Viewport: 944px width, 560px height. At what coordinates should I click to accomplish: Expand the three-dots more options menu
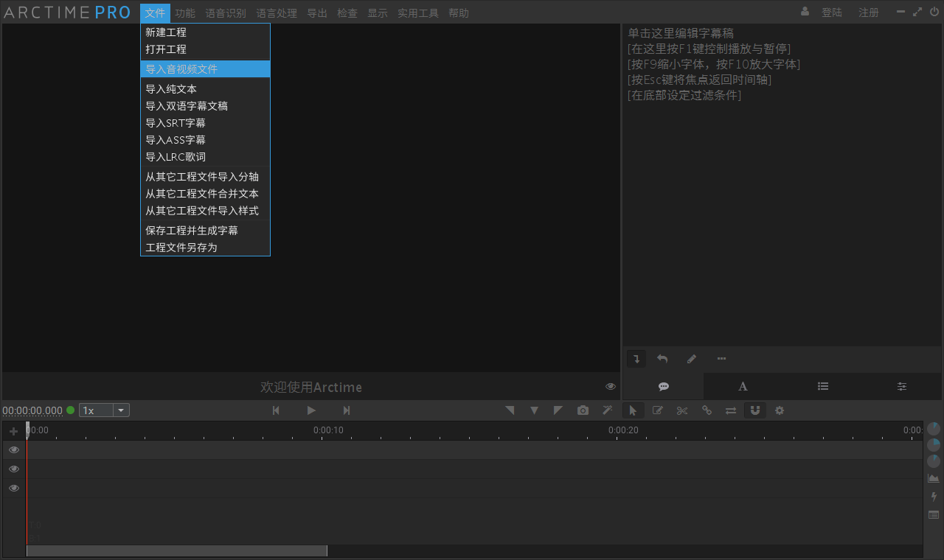[x=721, y=359]
